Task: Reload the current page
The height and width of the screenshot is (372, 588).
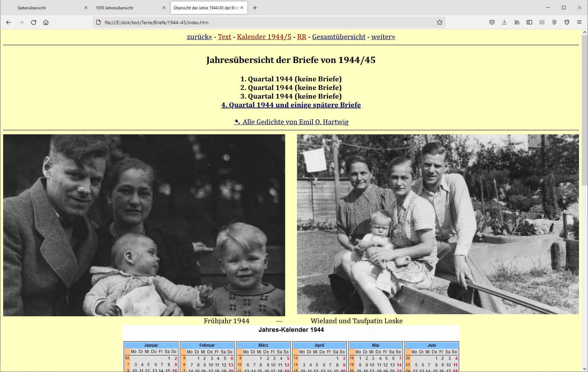Action: [34, 22]
